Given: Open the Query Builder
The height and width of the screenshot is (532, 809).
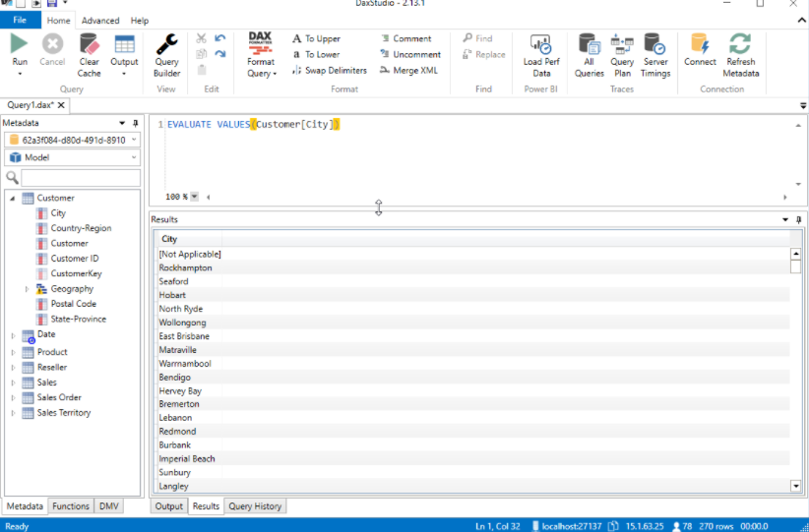Looking at the screenshot, I should 166,56.
